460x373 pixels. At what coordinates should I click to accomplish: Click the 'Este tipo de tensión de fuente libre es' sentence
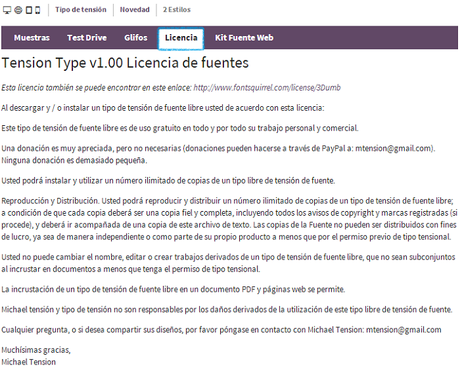[180, 128]
